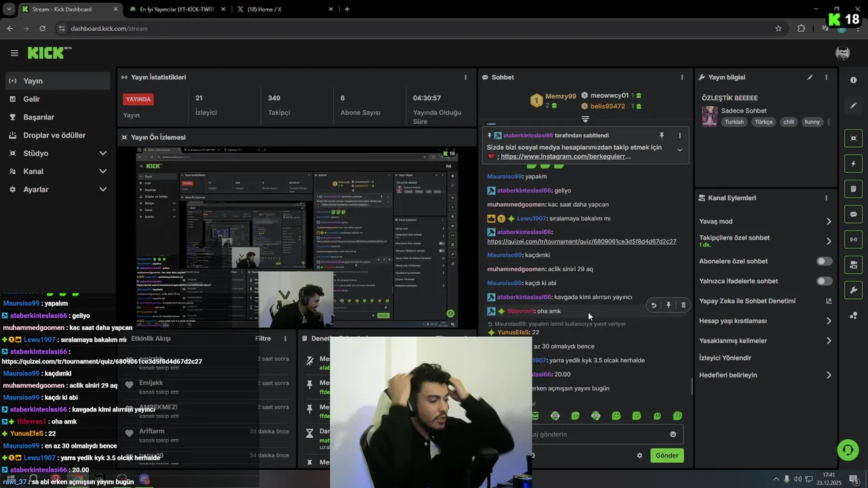Open the Sadece Sohbet category thumbnail

(x=709, y=116)
